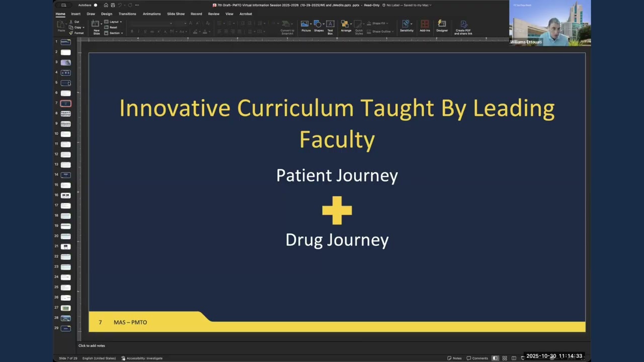Click the 'Drug Journey' text
Viewport: 644px width, 362px height.
(337, 240)
